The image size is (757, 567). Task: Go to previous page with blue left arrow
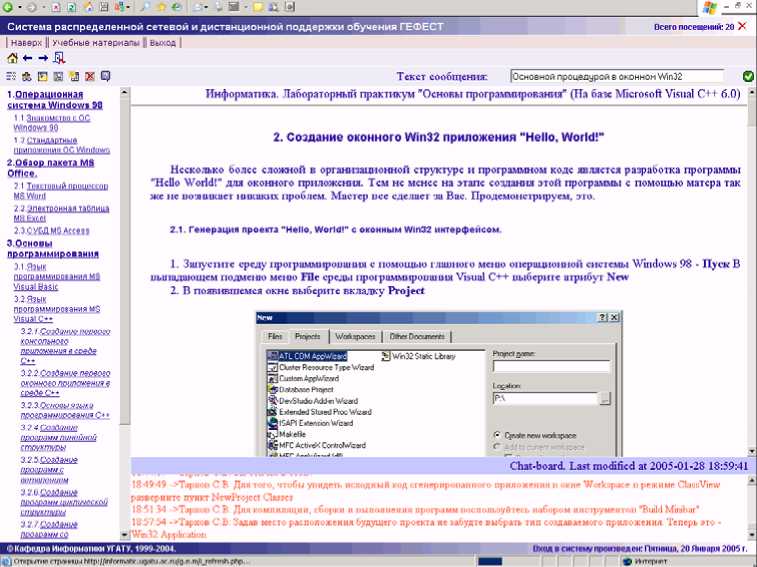[28, 58]
